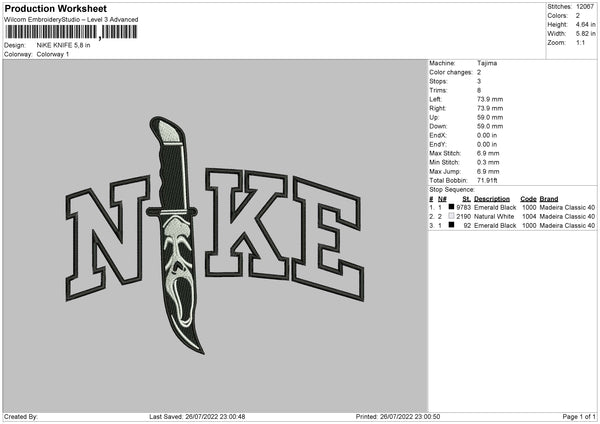
Task: Click the EndY value 0.00 in
Action: click(x=487, y=145)
